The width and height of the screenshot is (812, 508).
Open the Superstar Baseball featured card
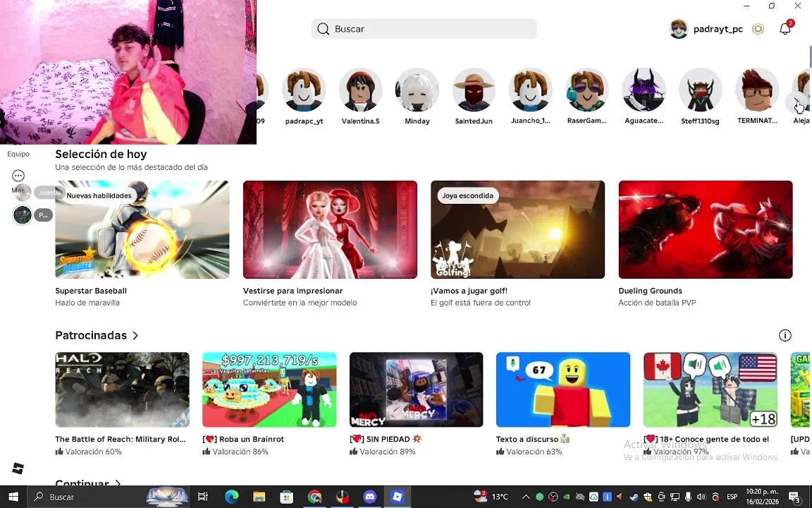[142, 229]
